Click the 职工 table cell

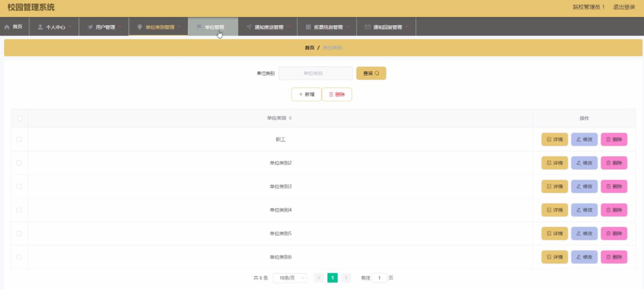280,139
